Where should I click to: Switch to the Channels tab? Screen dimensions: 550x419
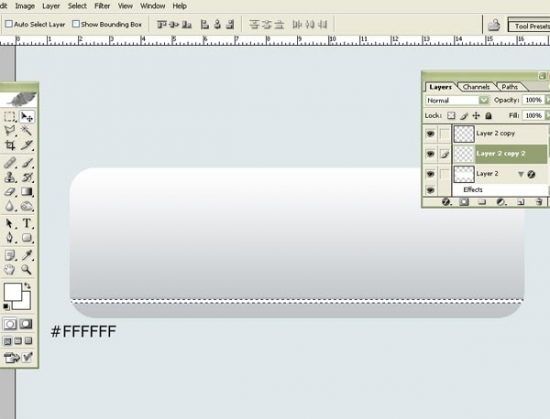click(476, 87)
